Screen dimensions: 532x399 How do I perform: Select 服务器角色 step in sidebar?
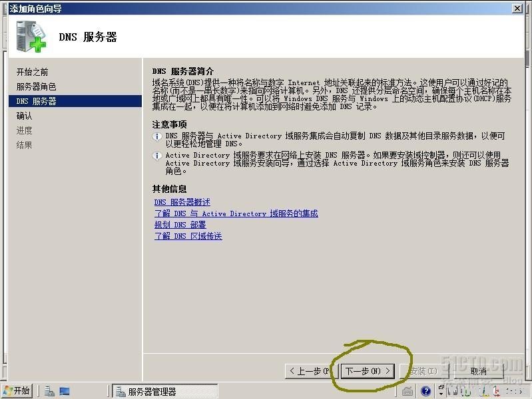37,86
